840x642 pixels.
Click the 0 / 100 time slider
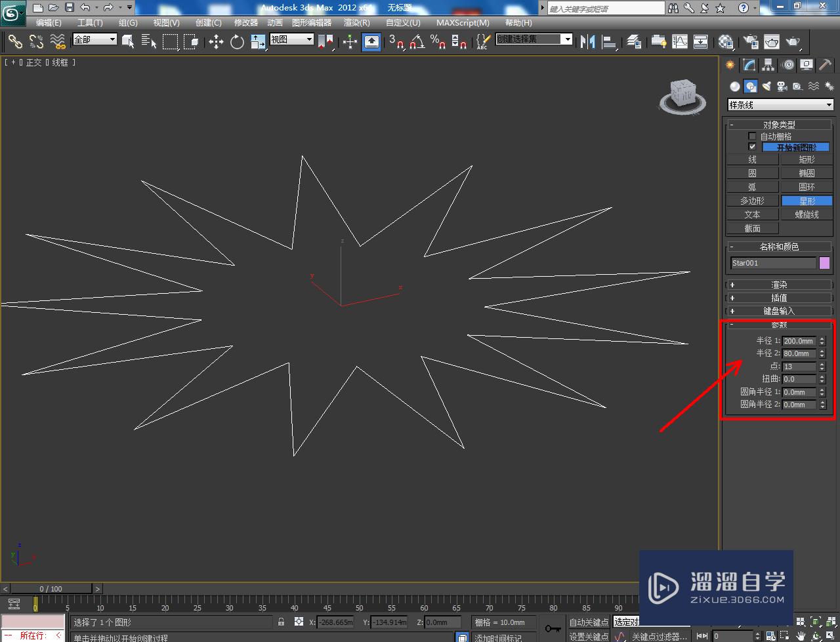51,588
